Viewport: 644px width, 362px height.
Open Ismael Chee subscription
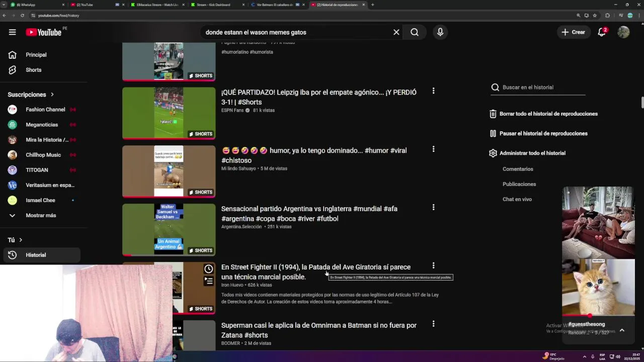(40, 200)
